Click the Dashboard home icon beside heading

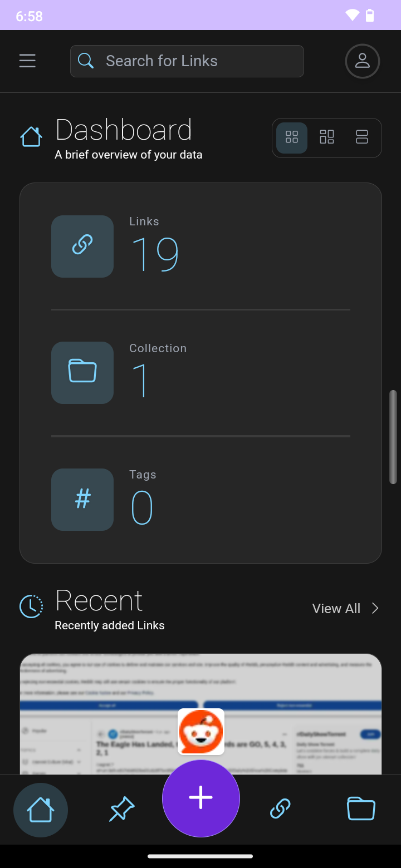[x=31, y=137]
